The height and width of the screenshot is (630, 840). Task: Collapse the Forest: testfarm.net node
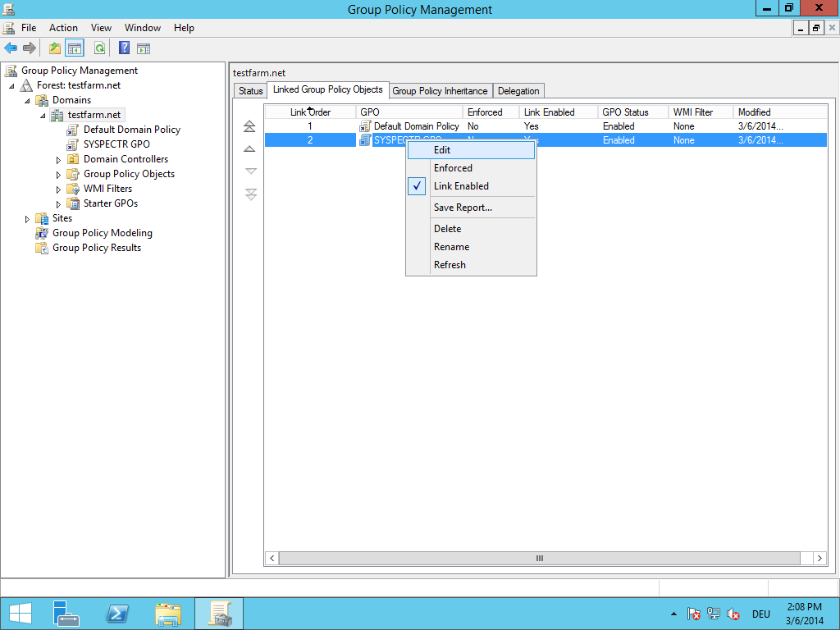coord(11,85)
